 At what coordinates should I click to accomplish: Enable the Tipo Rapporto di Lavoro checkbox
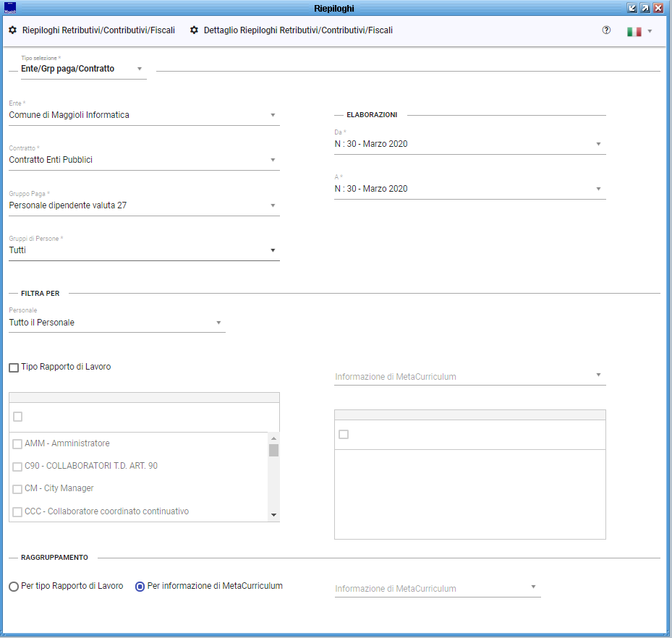tap(14, 367)
